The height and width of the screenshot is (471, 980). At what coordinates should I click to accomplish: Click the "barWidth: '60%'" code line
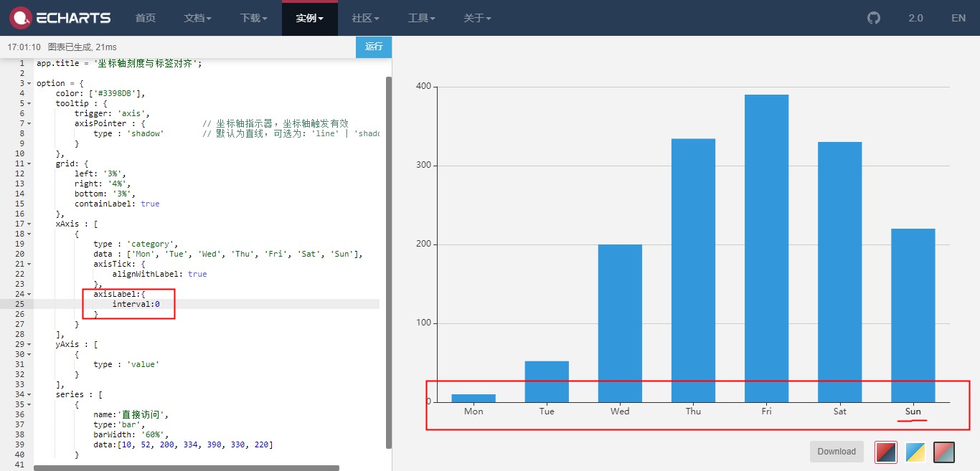pos(131,434)
